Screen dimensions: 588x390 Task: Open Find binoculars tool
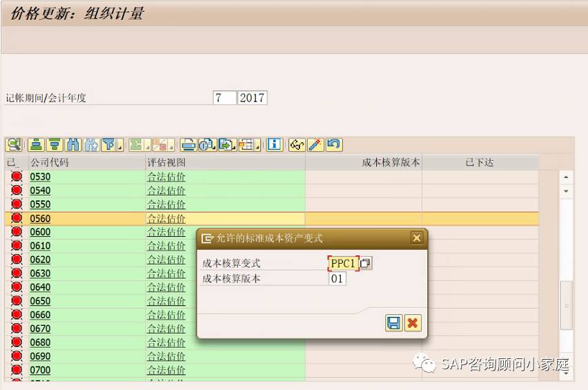pyautogui.click(x=73, y=144)
